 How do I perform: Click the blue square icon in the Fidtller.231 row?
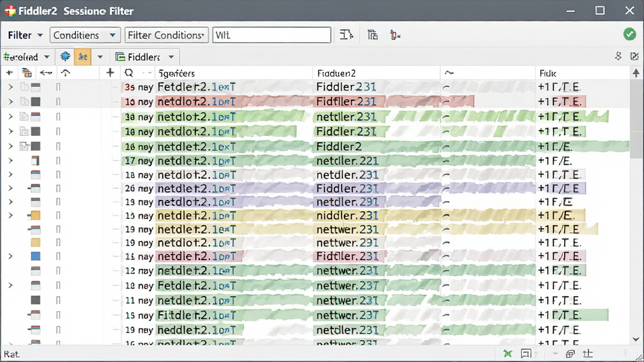[x=35, y=256]
